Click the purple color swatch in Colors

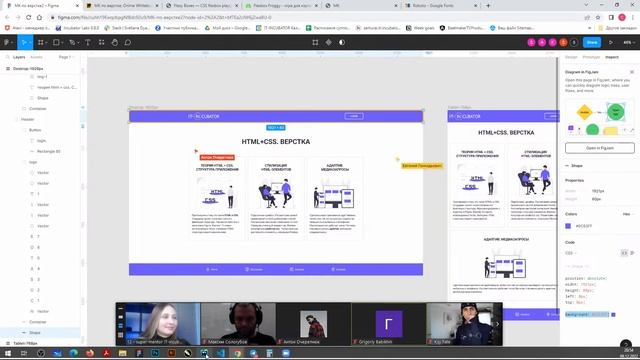point(568,226)
